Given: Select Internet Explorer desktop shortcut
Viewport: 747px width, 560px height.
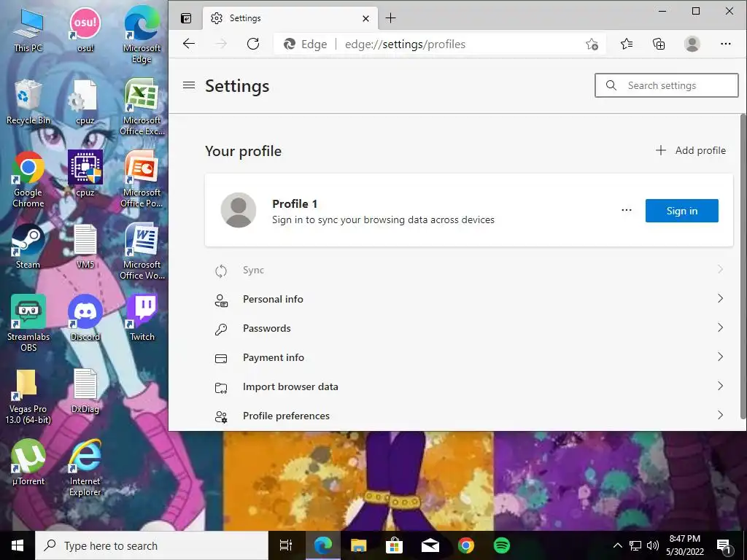Looking at the screenshot, I should (85, 468).
